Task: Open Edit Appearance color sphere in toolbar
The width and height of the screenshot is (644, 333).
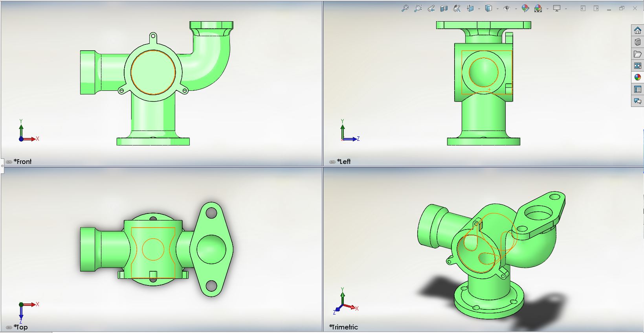Action: (x=525, y=8)
